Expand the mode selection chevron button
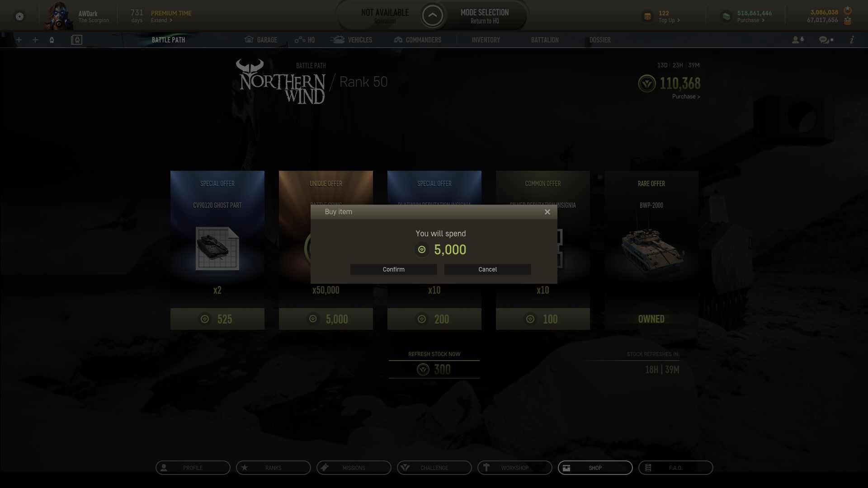 (432, 16)
